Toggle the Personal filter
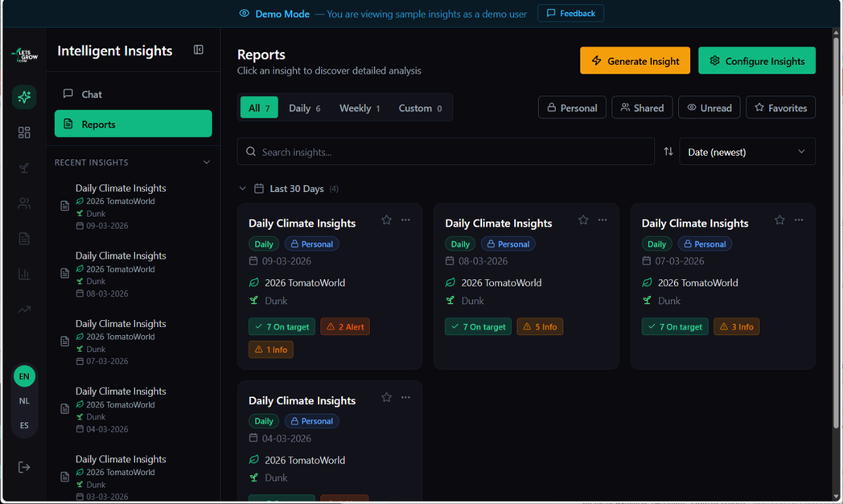 point(572,108)
